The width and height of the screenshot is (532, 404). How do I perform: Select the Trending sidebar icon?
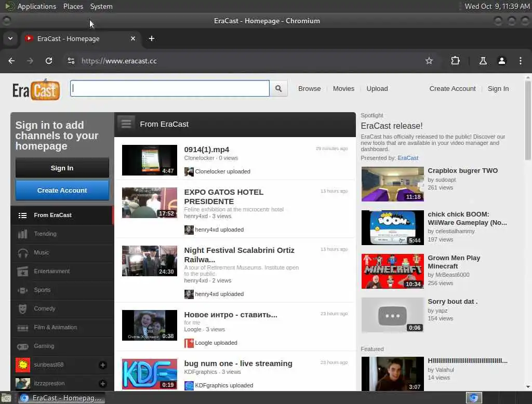tap(23, 234)
